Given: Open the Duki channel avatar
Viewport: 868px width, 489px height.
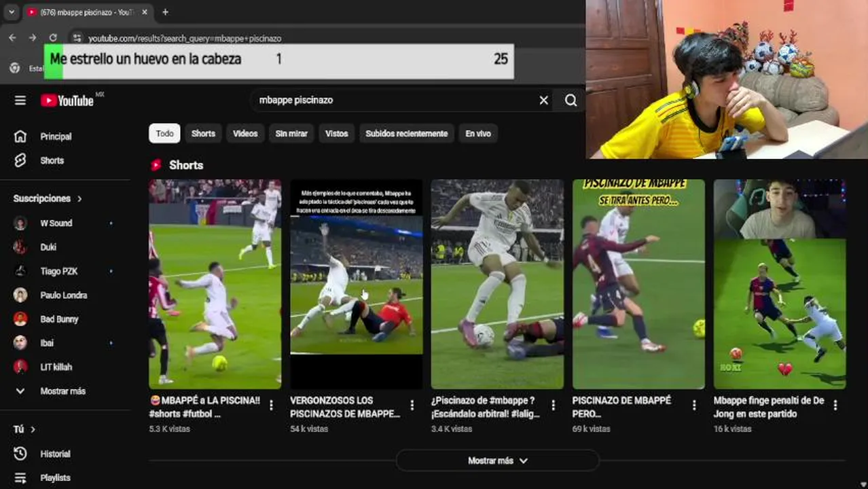Looking at the screenshot, I should tap(20, 247).
